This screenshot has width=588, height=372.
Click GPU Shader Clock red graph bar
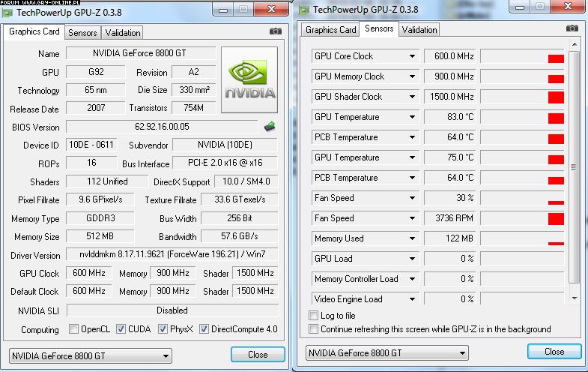coord(556,97)
